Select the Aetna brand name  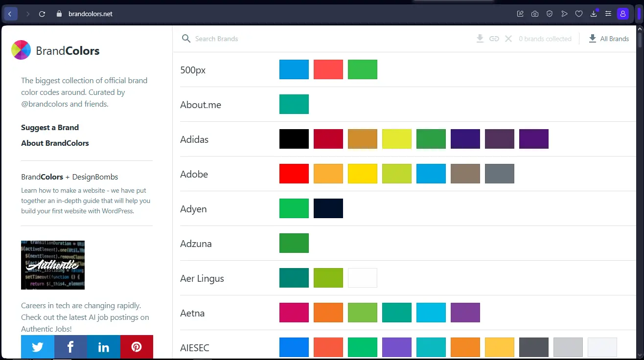(192, 313)
